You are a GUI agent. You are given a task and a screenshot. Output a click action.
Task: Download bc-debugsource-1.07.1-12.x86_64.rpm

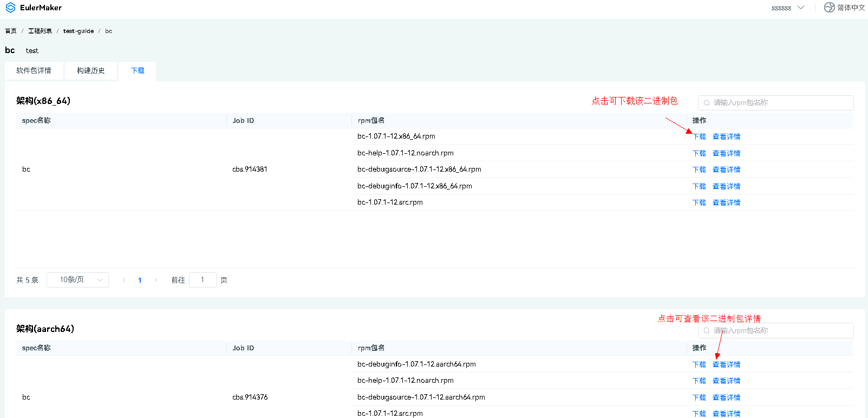pyautogui.click(x=699, y=169)
